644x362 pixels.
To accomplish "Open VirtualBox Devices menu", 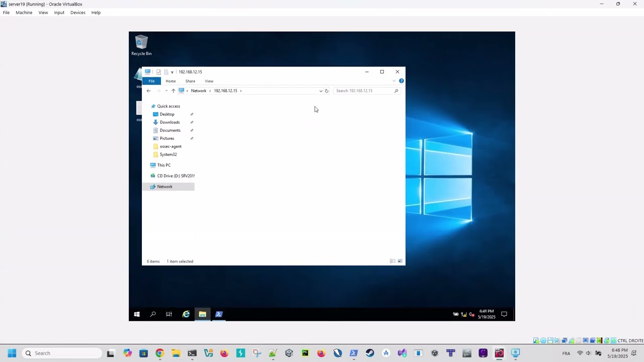I will click(x=78, y=13).
